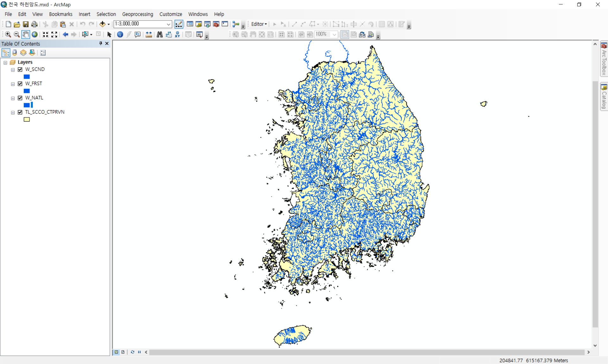Open the Editor dropdown menu
This screenshot has height=364, width=608.
tap(259, 24)
